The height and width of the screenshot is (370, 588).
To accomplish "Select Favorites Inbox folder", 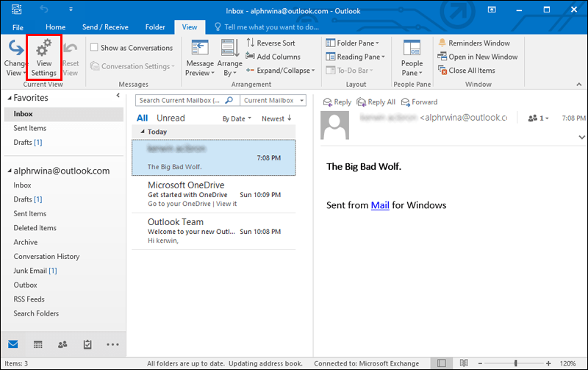I will pyautogui.click(x=64, y=114).
